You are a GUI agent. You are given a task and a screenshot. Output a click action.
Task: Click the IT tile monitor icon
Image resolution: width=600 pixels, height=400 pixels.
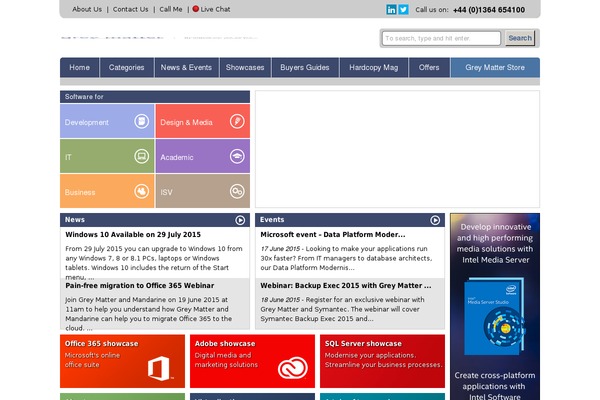point(142,156)
